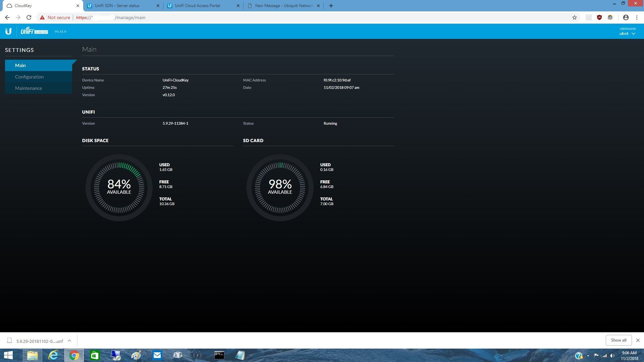Click the browser reload button
644x362 pixels.
pyautogui.click(x=29, y=17)
